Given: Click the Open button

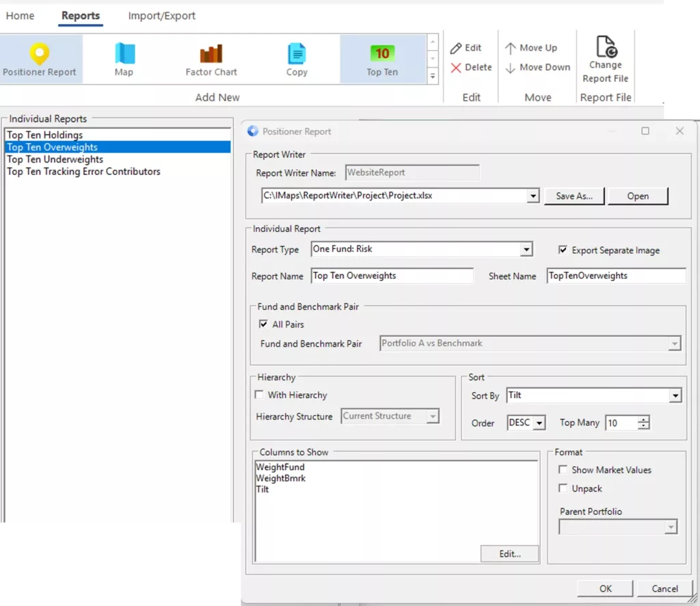Looking at the screenshot, I should click(638, 196).
